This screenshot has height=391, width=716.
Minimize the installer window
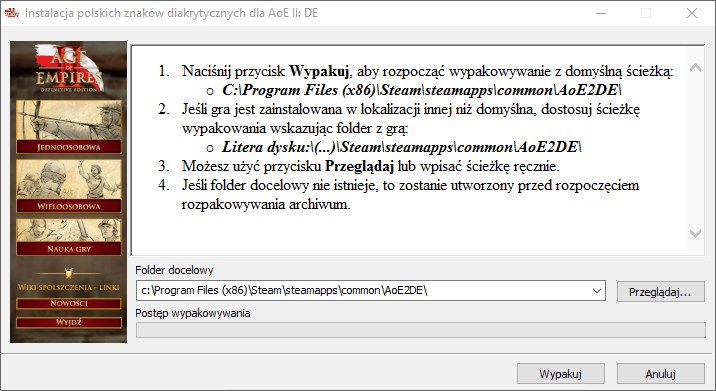click(x=601, y=13)
